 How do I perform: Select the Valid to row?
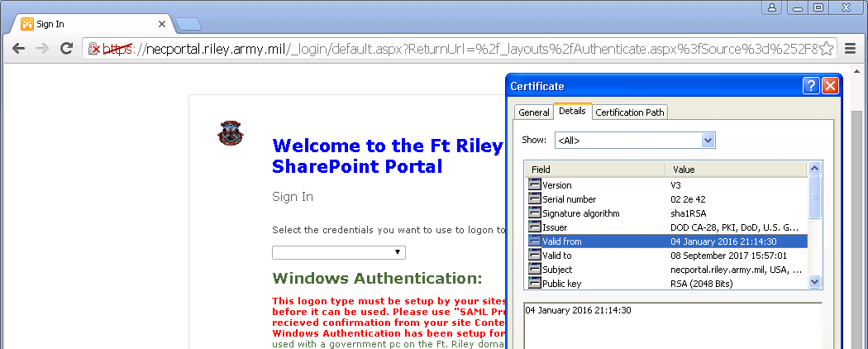point(666,256)
